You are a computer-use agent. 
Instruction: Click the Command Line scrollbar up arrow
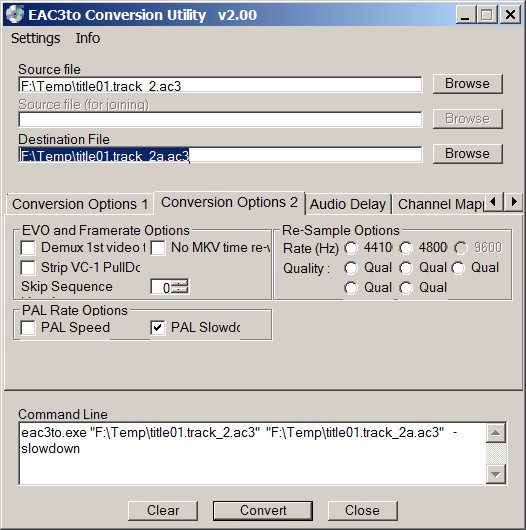[496, 433]
